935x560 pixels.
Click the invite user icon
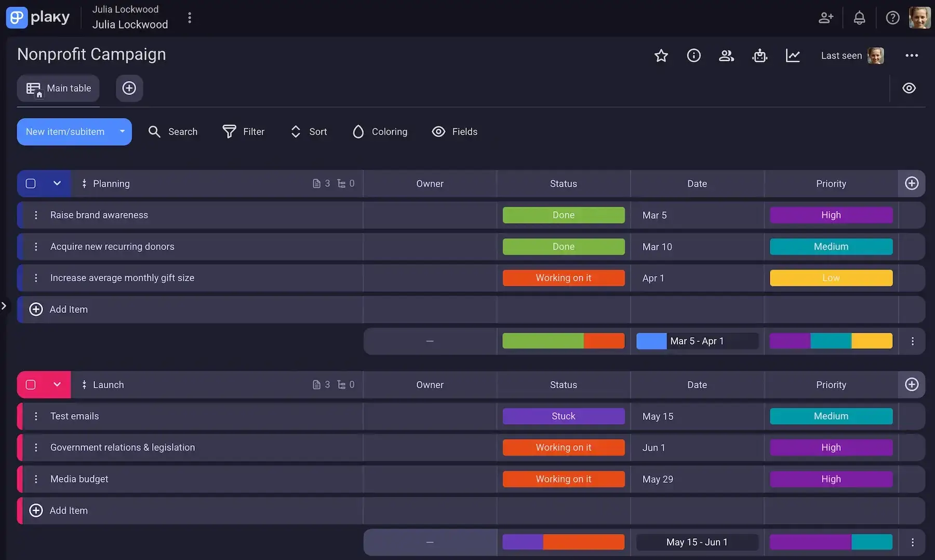point(825,18)
